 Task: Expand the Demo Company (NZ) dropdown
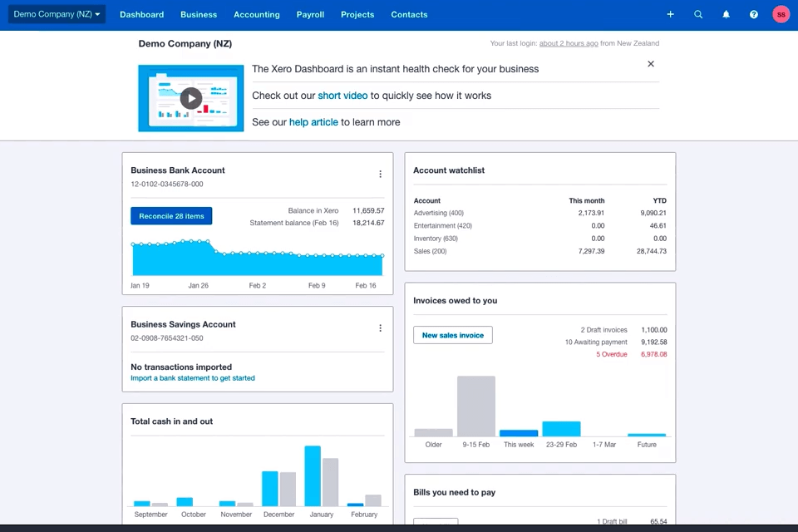point(55,14)
